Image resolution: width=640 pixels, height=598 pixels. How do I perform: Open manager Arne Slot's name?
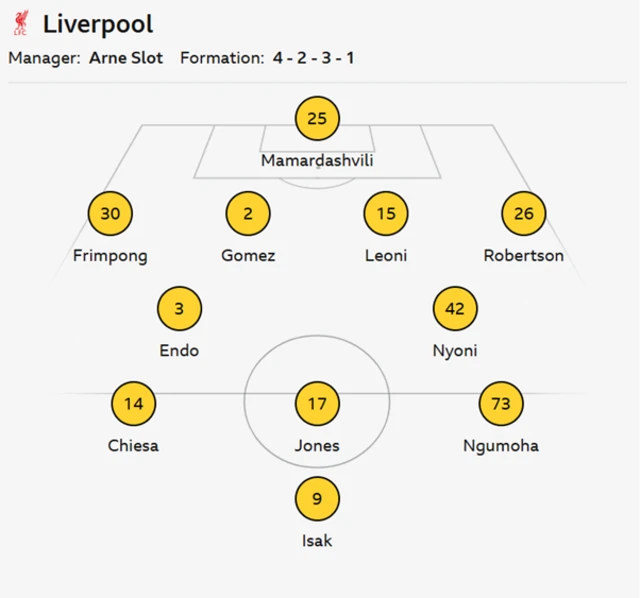click(x=125, y=58)
